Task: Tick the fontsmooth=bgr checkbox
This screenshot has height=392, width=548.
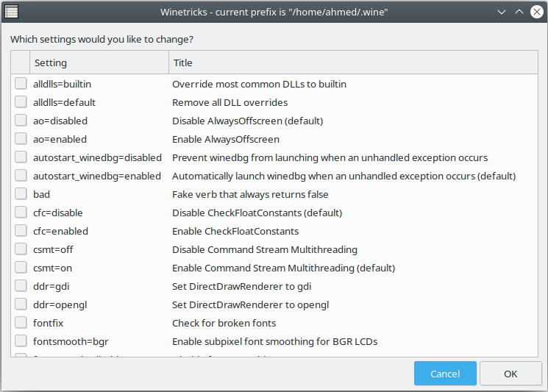Action: (21, 341)
